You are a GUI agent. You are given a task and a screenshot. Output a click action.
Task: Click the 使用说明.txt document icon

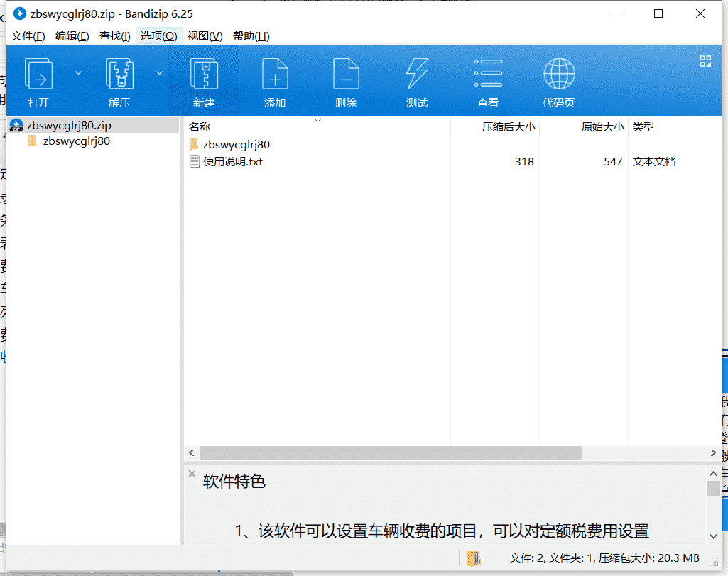click(x=195, y=161)
